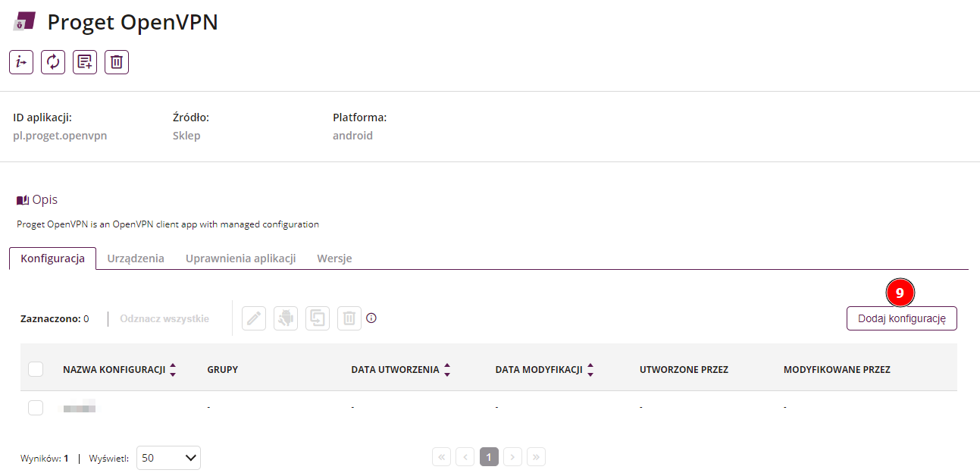Viewport: 980px width, 473px height.
Task: Go to last page double-arrow
Action: [537, 457]
